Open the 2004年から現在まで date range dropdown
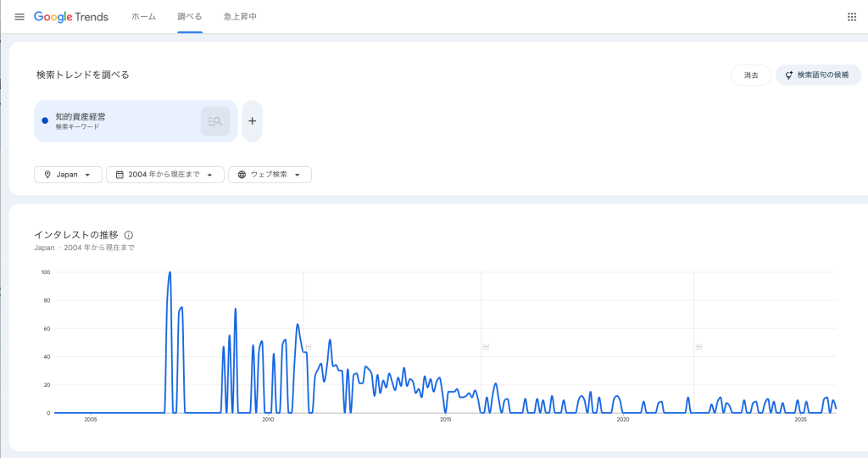Viewport: 868px width, 458px height. point(164,175)
